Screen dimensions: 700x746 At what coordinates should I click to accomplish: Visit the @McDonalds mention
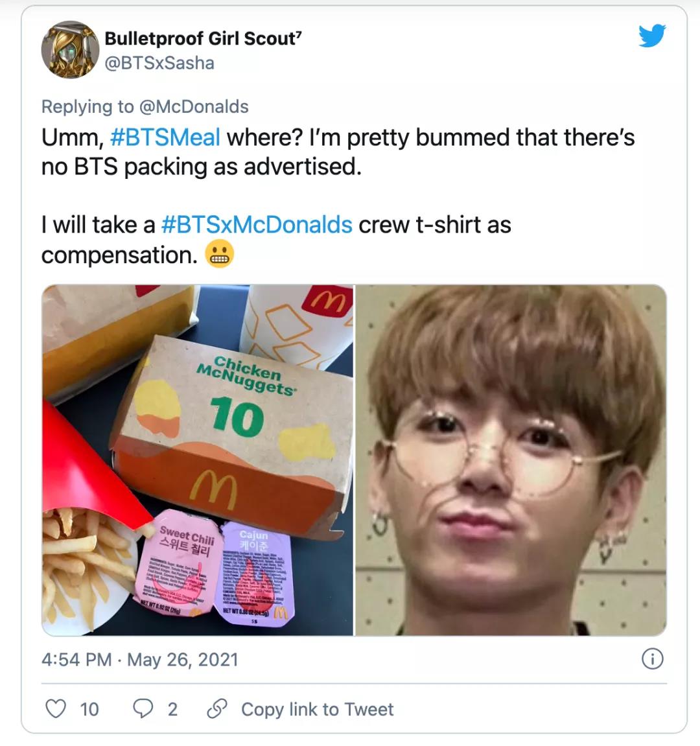click(194, 106)
